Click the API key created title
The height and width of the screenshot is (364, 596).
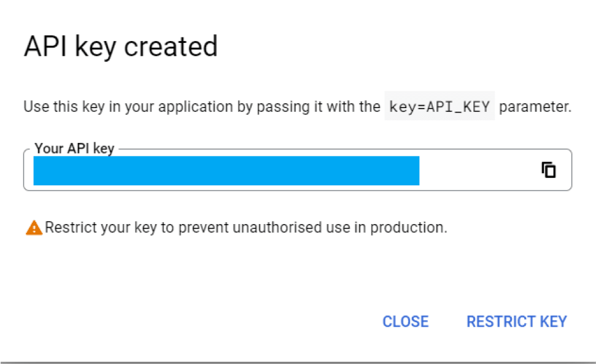[x=120, y=46]
